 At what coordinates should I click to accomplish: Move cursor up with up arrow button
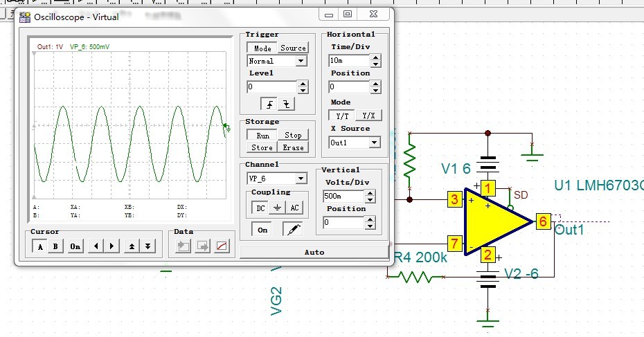tap(132, 246)
